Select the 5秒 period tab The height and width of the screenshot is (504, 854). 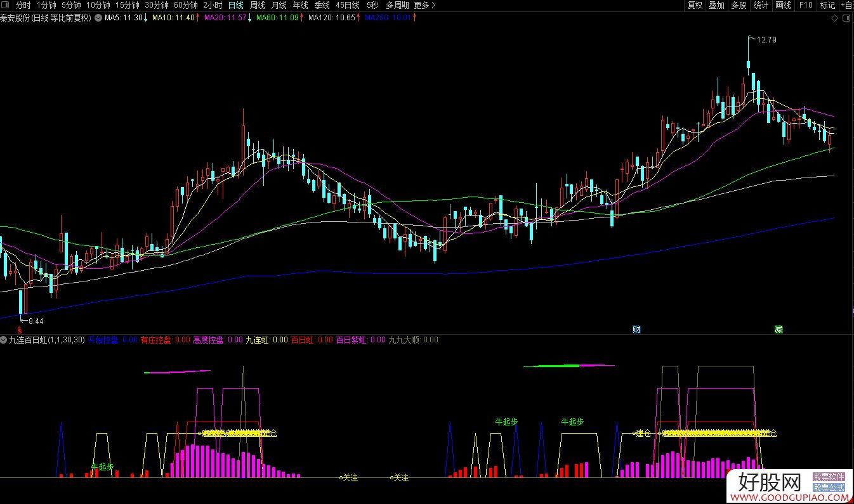point(372,5)
